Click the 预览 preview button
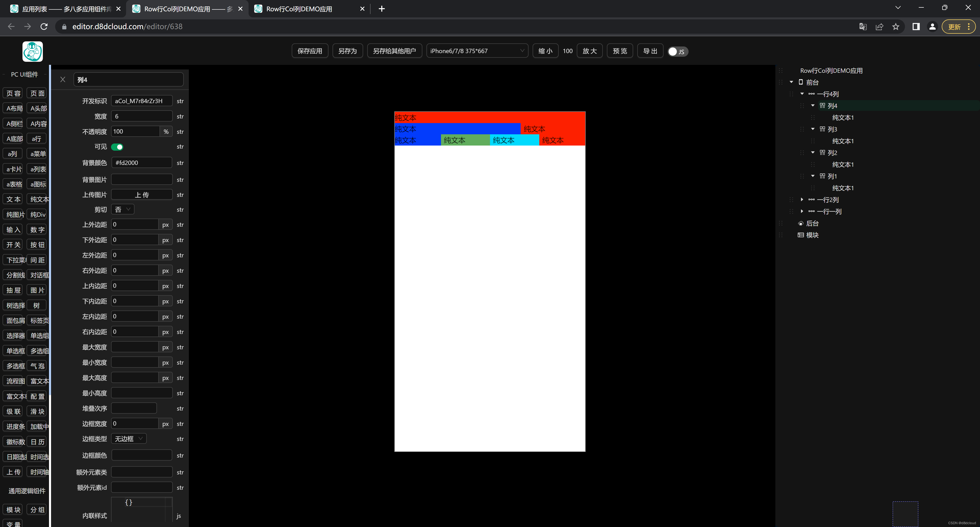This screenshot has width=980, height=527. pos(619,51)
